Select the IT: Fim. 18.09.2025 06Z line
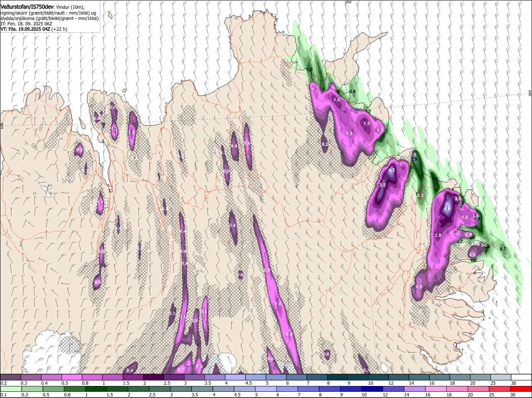The width and height of the screenshot is (532, 398). (26, 24)
